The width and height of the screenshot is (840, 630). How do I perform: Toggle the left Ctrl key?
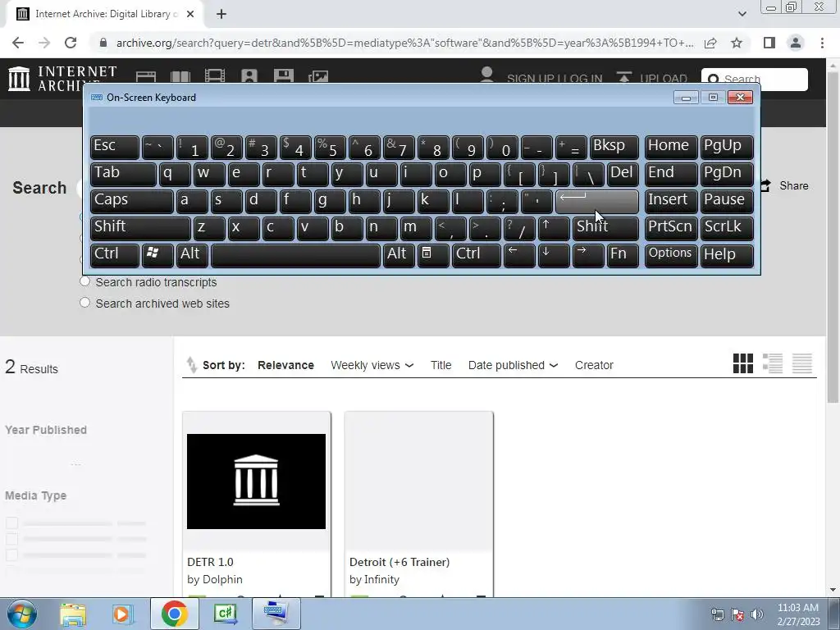[115, 255]
